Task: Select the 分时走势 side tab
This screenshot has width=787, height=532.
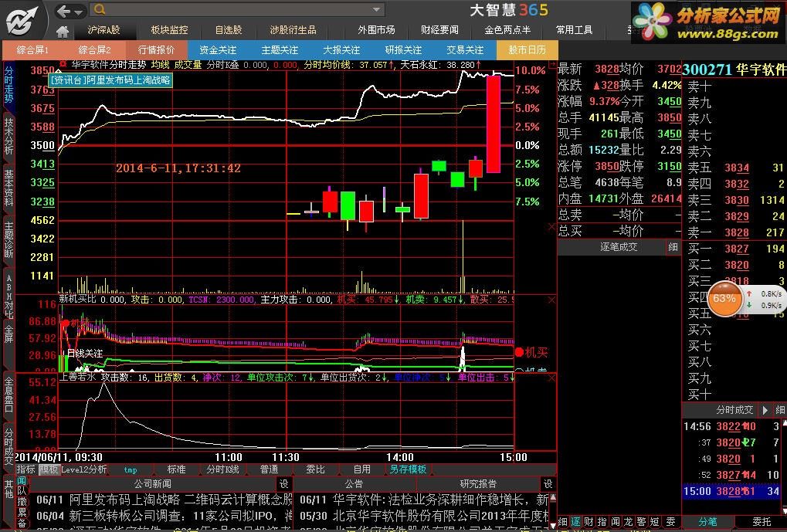Action: click(x=9, y=85)
